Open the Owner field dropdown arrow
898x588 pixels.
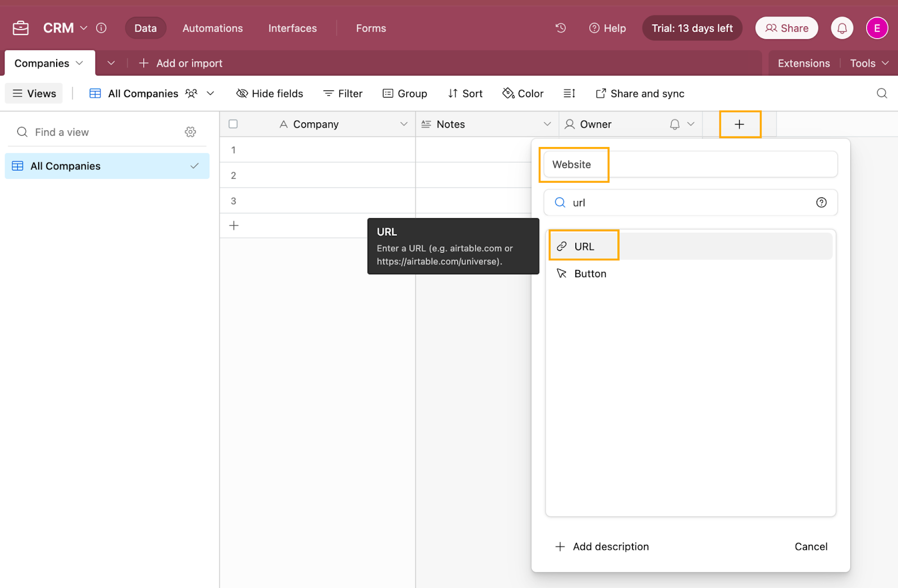point(691,124)
